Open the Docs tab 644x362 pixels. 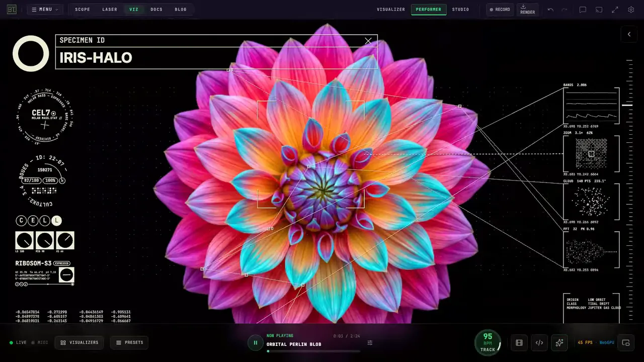156,10
